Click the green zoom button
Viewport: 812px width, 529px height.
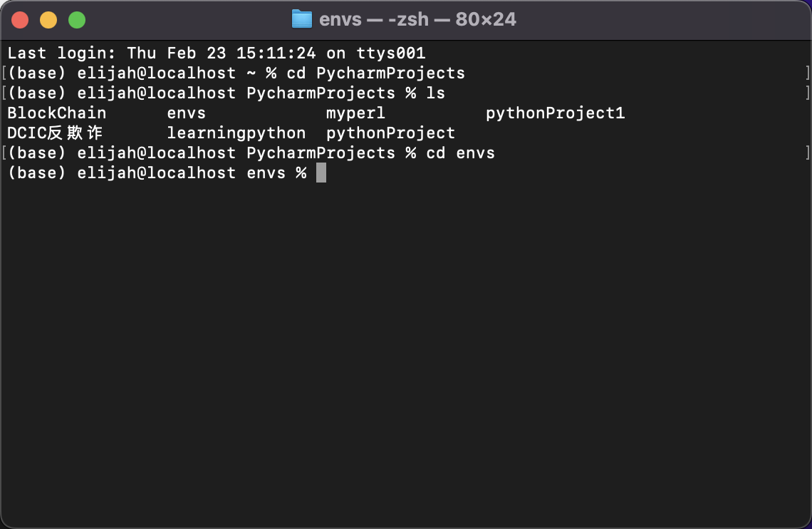(x=76, y=21)
